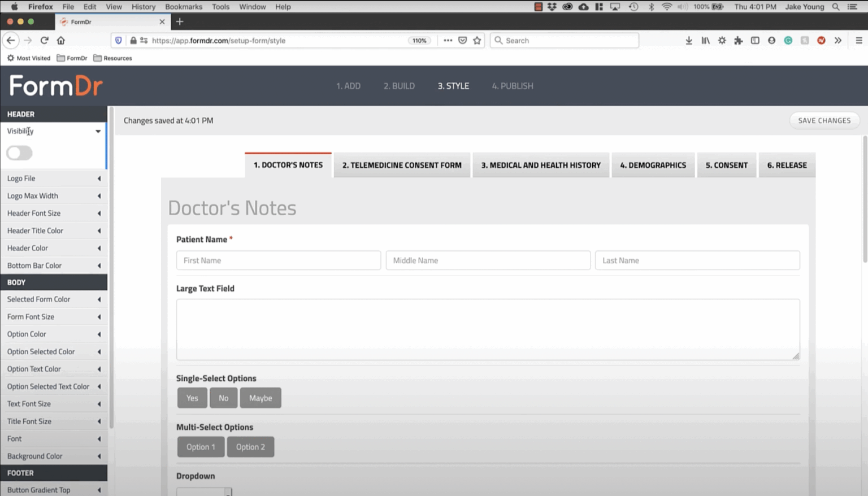Select the Option 1 multi-select button
Viewport: 868px width, 496px height.
coord(201,446)
